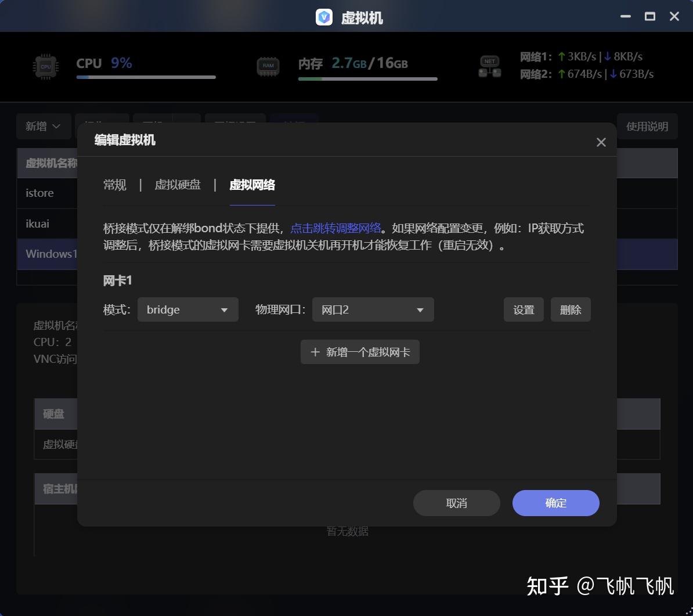Image resolution: width=693 pixels, height=616 pixels.
Task: Expand the 新增 dropdown menu
Action: point(44,126)
